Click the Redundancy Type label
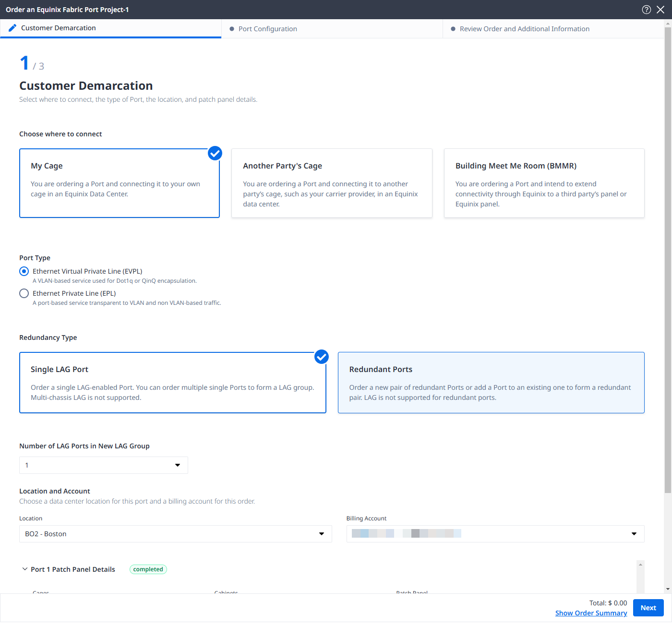This screenshot has width=672, height=626. (x=48, y=337)
